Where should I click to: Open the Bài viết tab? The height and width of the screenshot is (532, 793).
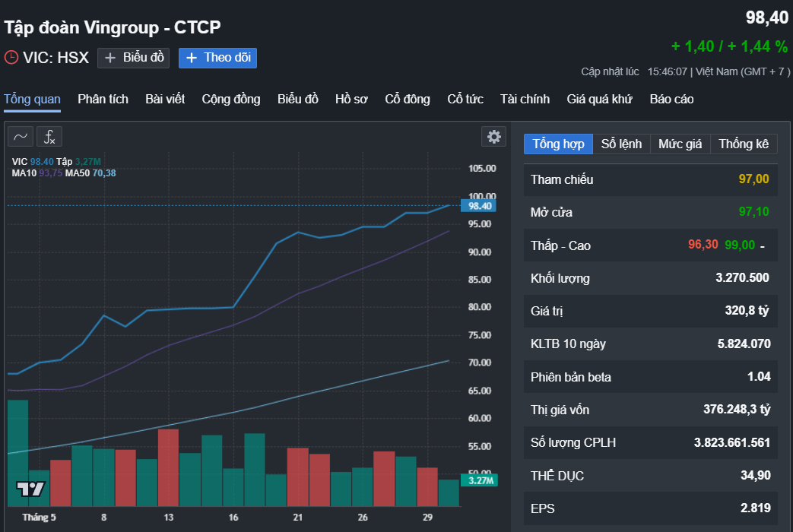click(166, 99)
